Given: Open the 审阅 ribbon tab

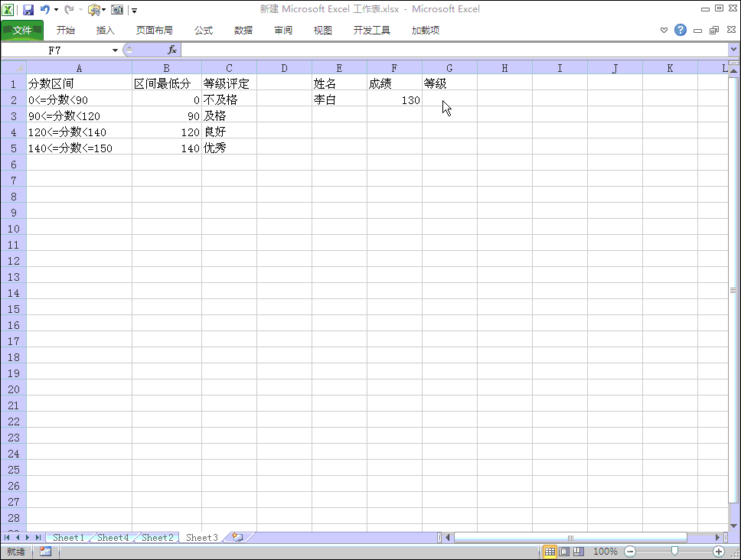Looking at the screenshot, I should [283, 31].
